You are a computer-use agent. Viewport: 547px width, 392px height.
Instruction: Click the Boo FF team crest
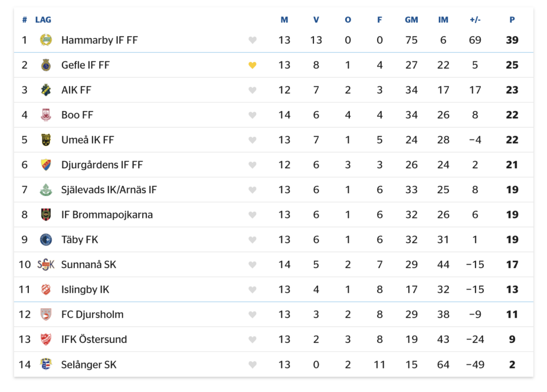(x=46, y=115)
